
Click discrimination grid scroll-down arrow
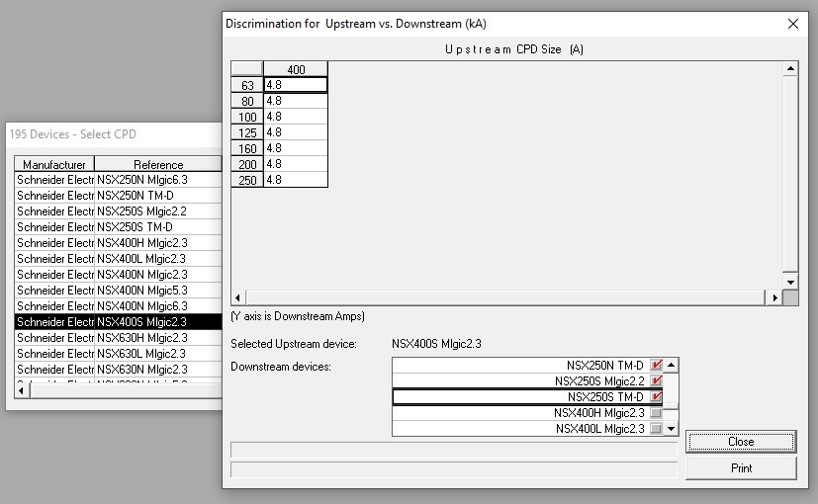tap(790, 282)
